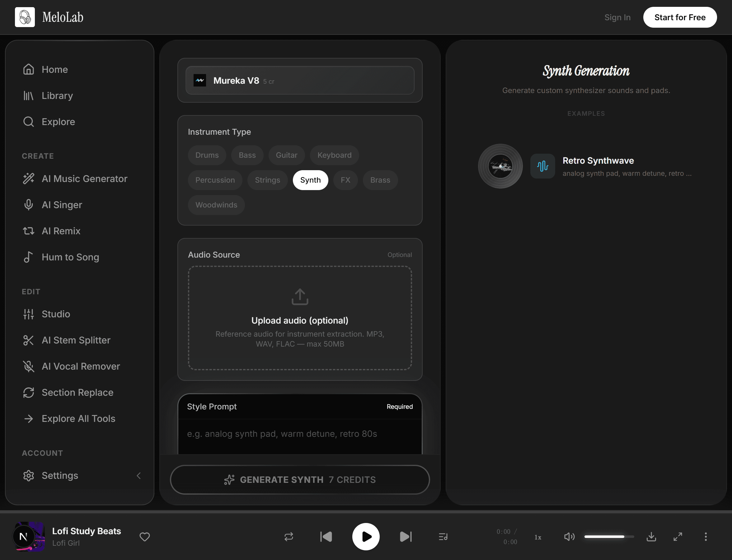Click the MeloLab headphone logo icon
Image resolution: width=732 pixels, height=560 pixels.
click(25, 17)
